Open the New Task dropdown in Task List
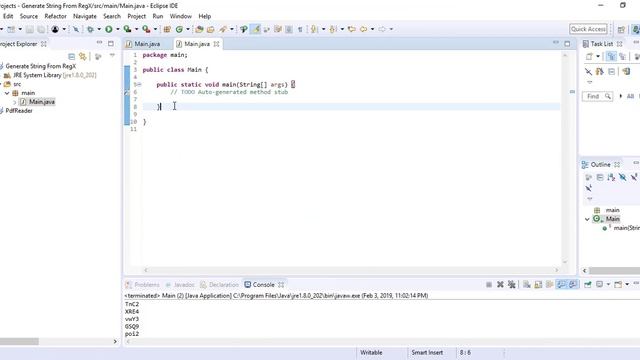This screenshot has width=640, height=360. [x=598, y=56]
